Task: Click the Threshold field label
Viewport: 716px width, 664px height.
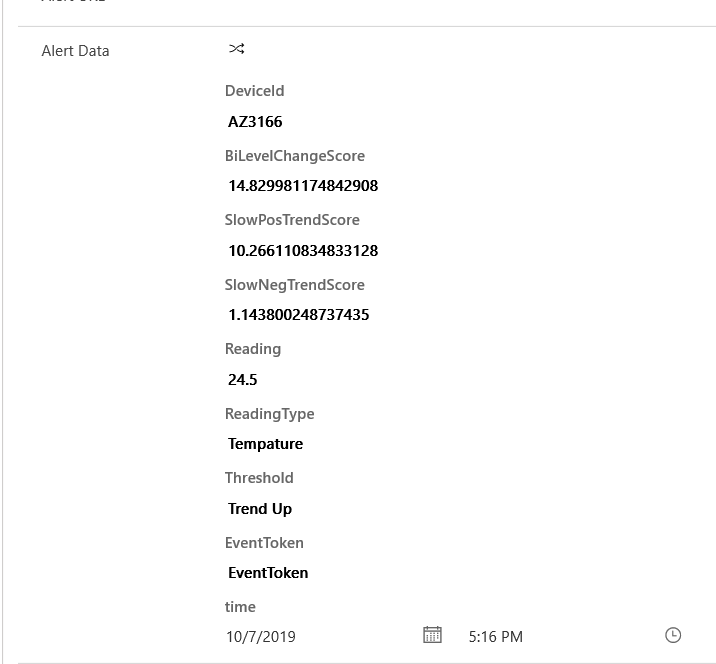Action: (x=259, y=478)
